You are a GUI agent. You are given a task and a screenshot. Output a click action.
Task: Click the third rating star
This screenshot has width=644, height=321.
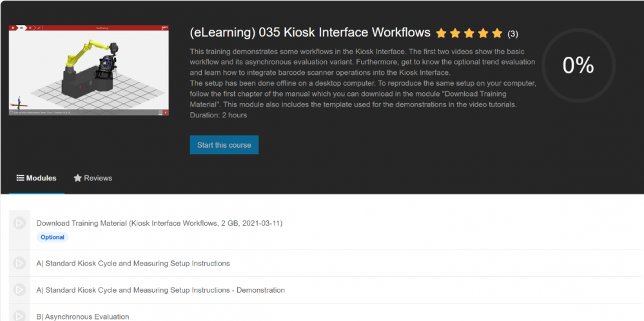(469, 33)
